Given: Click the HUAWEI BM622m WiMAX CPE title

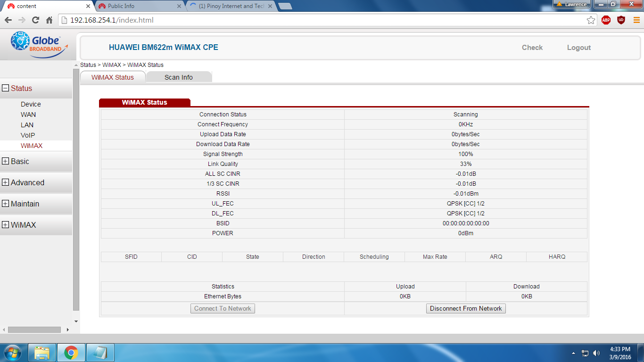Looking at the screenshot, I should 164,48.
